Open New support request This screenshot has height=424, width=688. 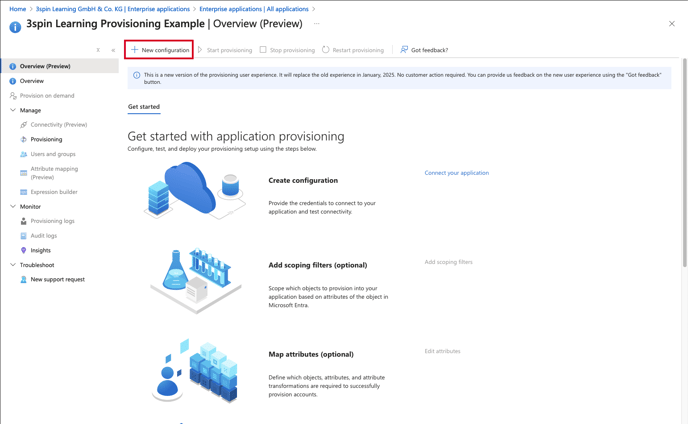tap(59, 280)
